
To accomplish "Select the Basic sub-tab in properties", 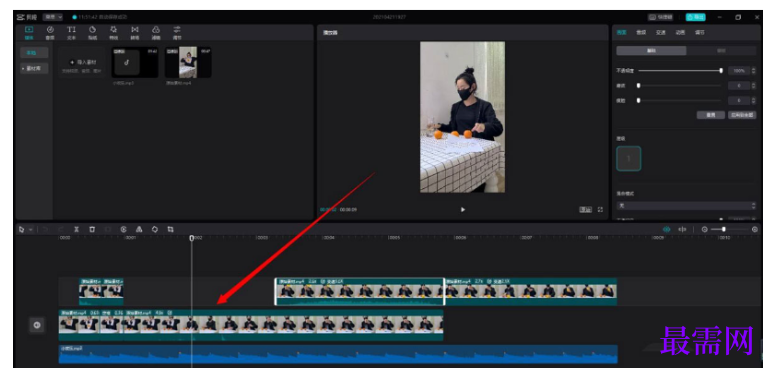I will click(651, 51).
